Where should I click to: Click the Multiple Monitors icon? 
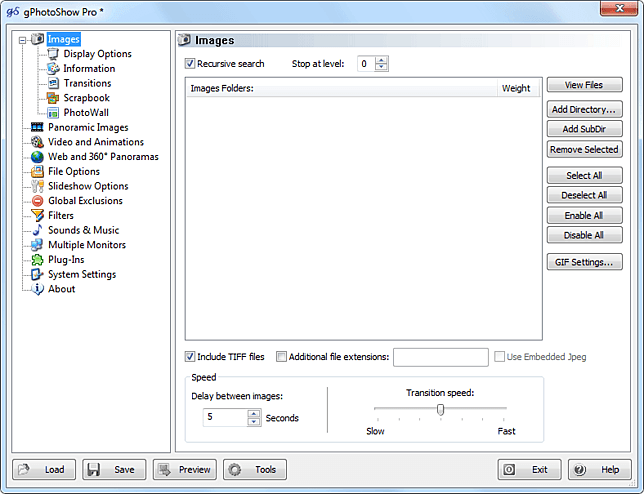37,245
